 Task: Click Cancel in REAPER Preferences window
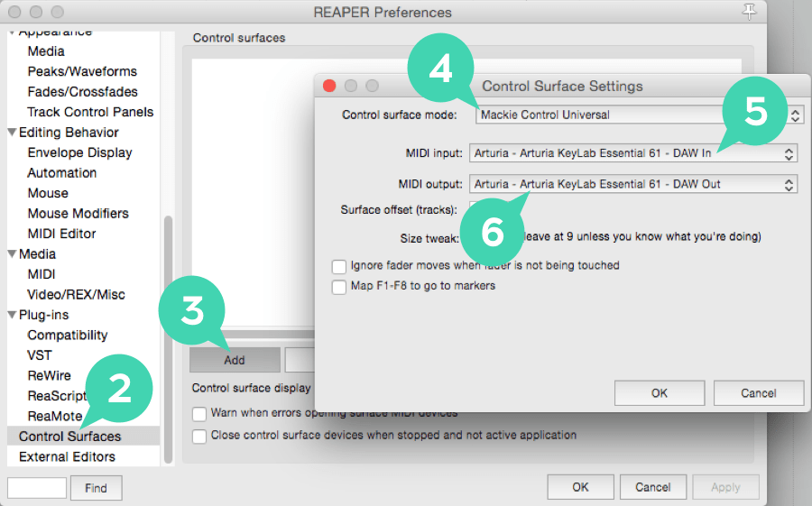coord(653,487)
